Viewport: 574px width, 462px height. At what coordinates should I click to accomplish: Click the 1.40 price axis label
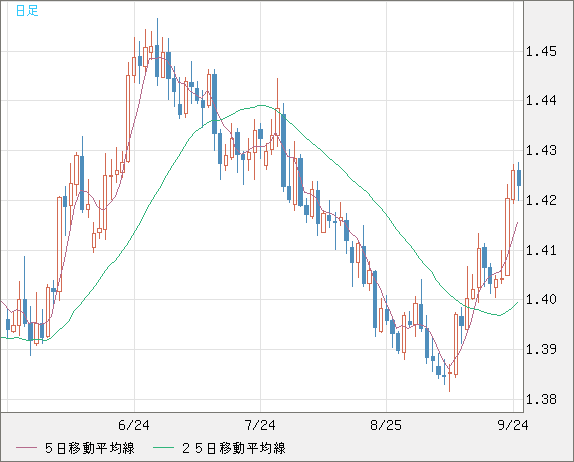pyautogui.click(x=541, y=299)
